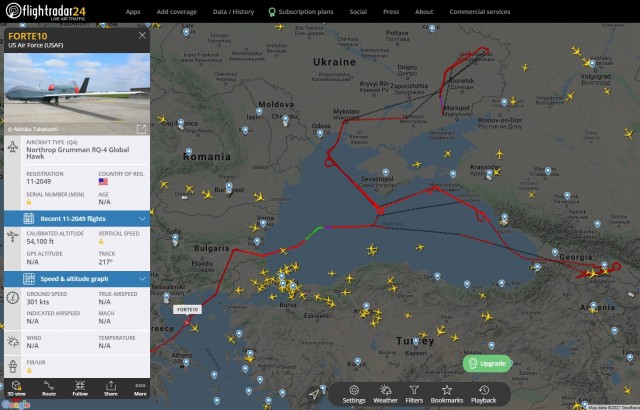Open map Settings
The height and width of the screenshot is (410, 640).
pos(354,394)
